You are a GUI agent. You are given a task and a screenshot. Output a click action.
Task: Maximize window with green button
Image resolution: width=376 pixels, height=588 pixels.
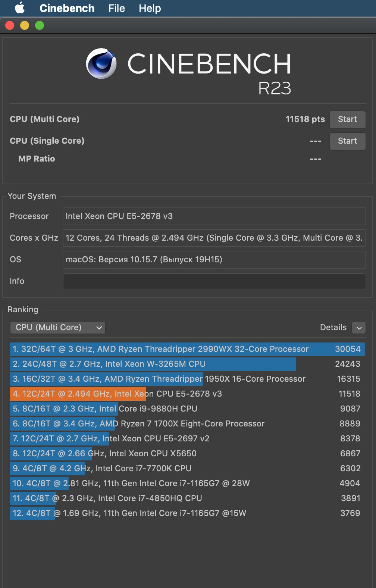tap(40, 25)
